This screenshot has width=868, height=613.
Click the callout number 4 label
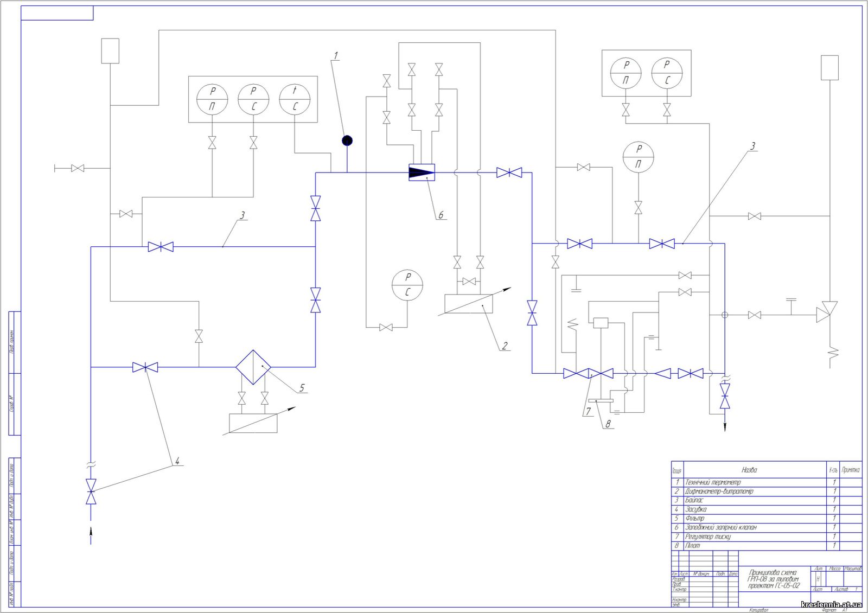point(176,462)
